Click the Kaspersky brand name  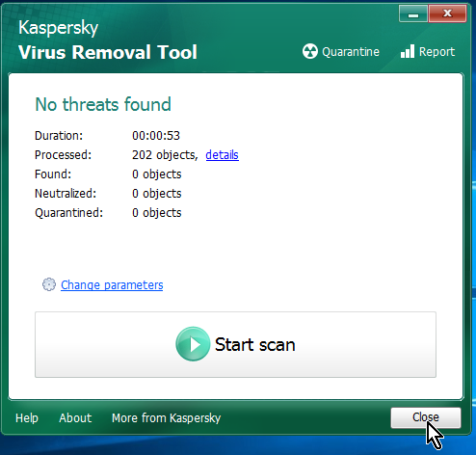(58, 28)
